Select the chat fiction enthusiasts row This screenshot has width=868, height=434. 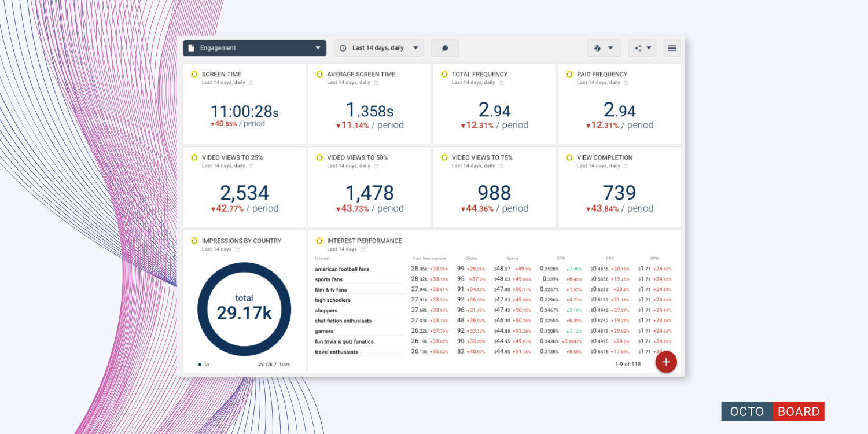point(494,321)
